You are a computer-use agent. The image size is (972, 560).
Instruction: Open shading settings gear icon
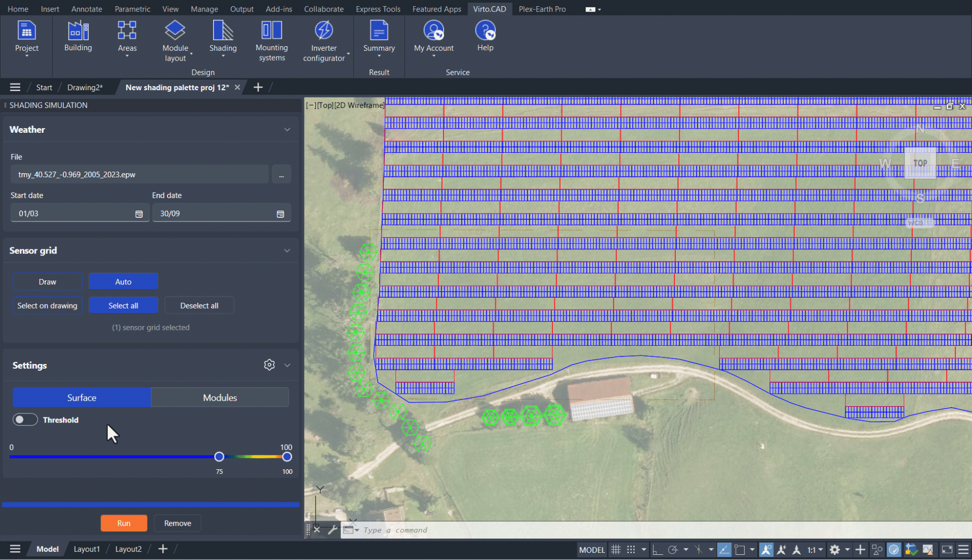(x=269, y=365)
